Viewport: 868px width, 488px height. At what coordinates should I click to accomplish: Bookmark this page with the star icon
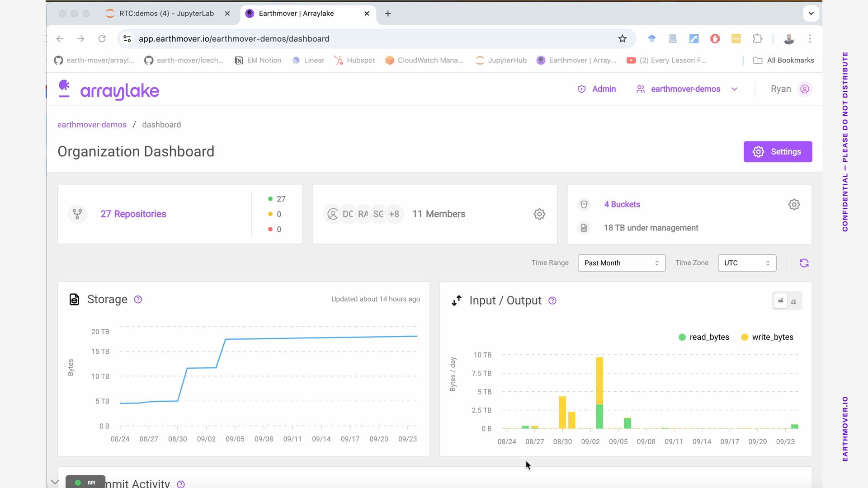[623, 39]
